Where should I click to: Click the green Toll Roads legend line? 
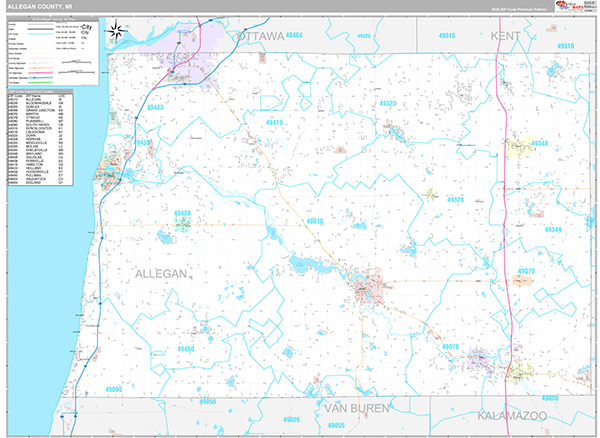point(41,83)
